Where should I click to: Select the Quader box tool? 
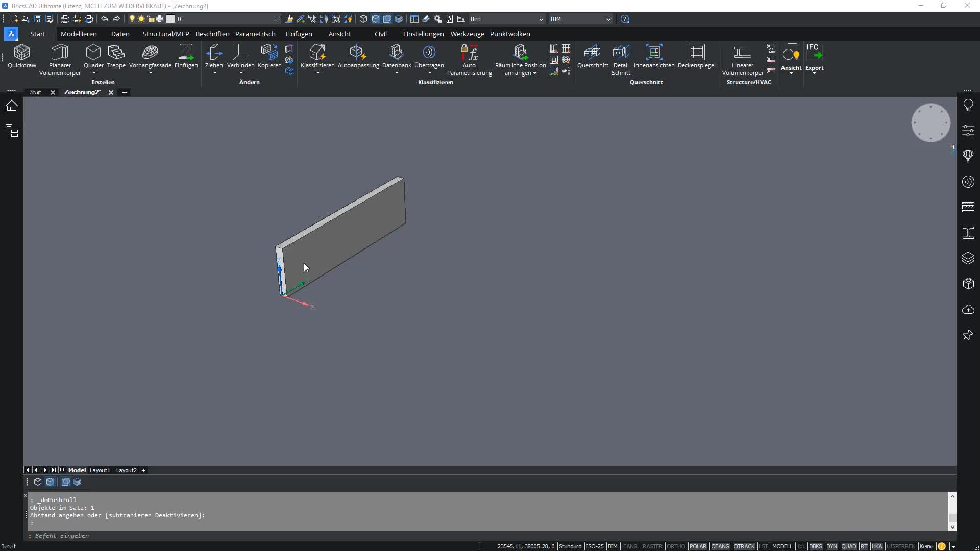[x=93, y=56]
